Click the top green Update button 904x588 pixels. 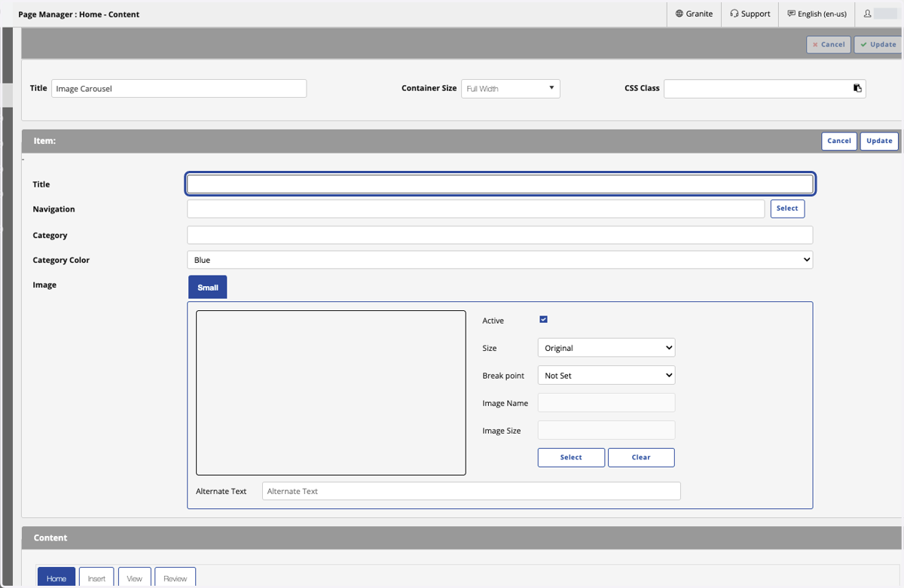[x=878, y=44]
